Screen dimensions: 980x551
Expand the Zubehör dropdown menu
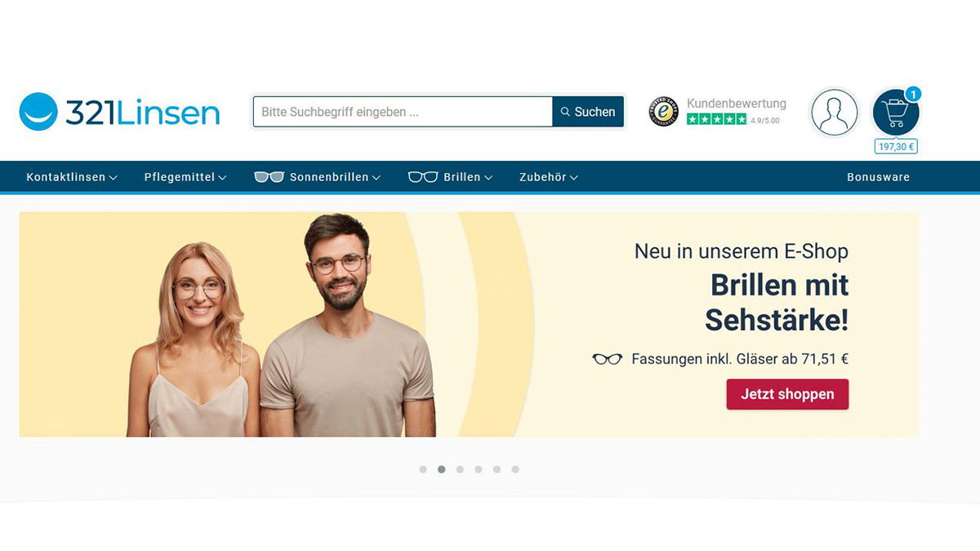(x=549, y=177)
